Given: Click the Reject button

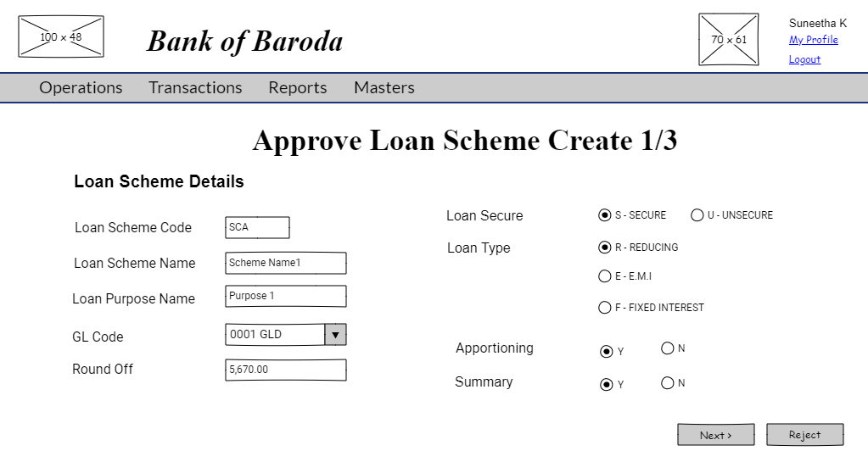Looking at the screenshot, I should coord(804,435).
